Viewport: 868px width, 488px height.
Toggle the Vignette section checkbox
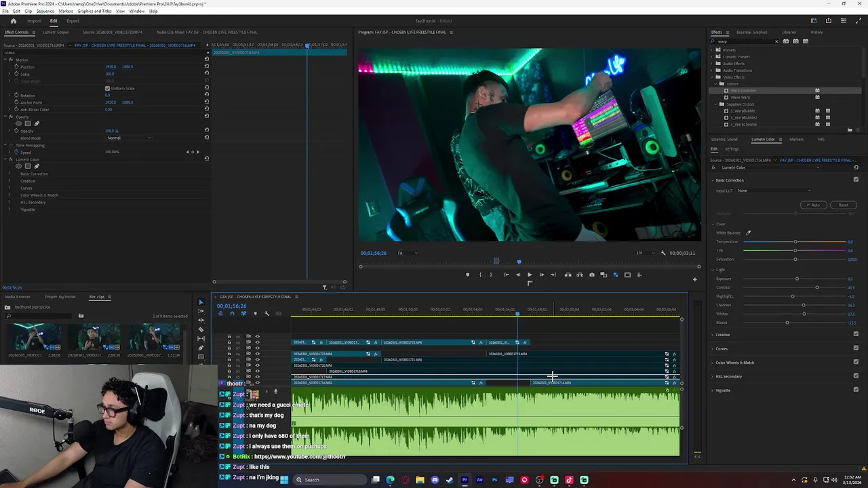pyautogui.click(x=856, y=390)
